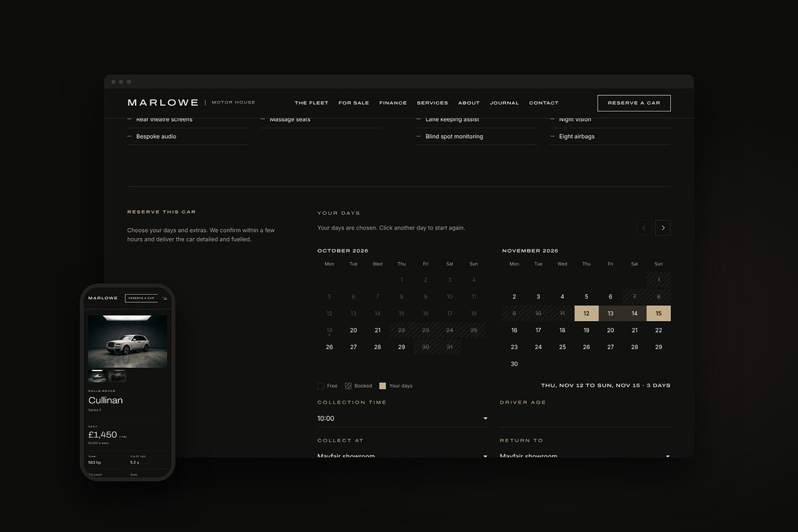The image size is (798, 532).
Task: Click 'OCTOBER 2026' month heading
Action: click(x=342, y=251)
